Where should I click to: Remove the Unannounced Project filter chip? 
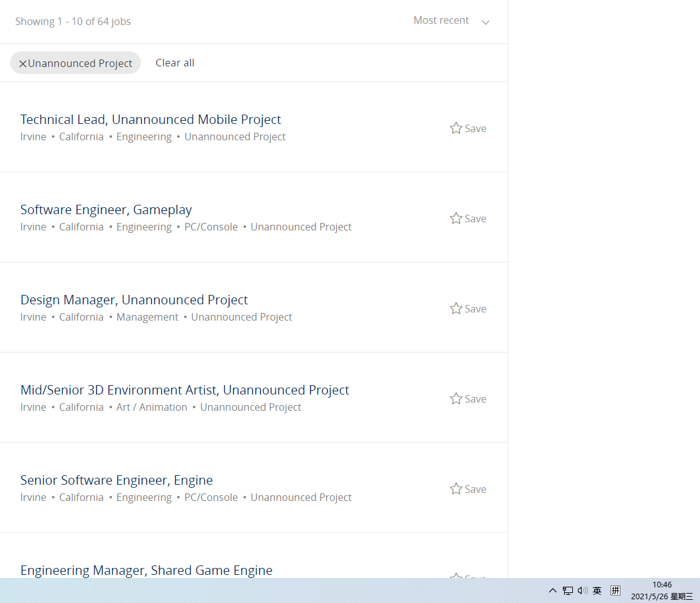[x=23, y=63]
